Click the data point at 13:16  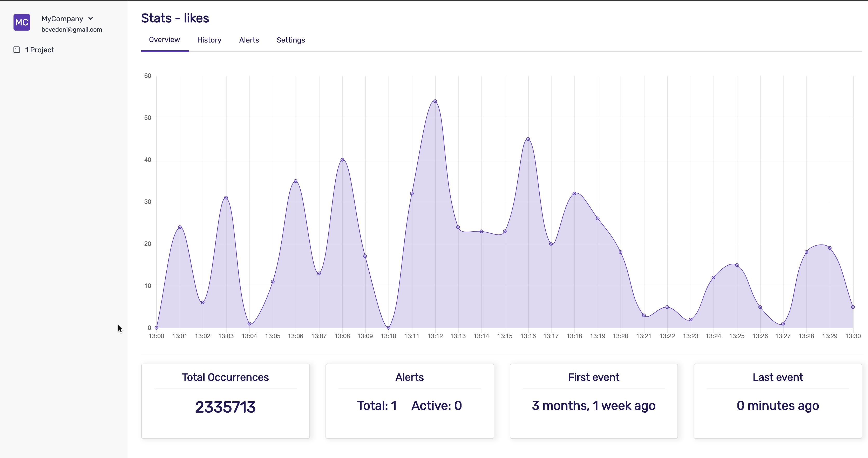pyautogui.click(x=528, y=139)
